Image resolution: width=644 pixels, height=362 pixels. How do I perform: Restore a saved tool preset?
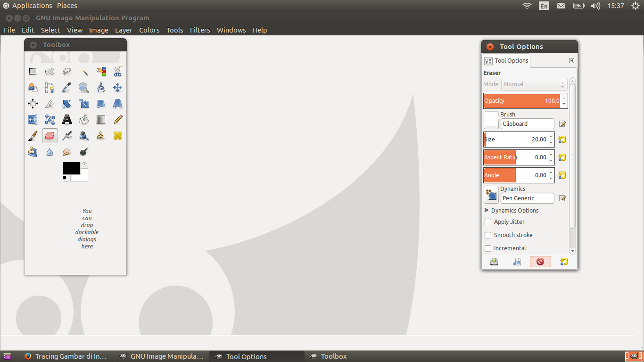coord(517,262)
